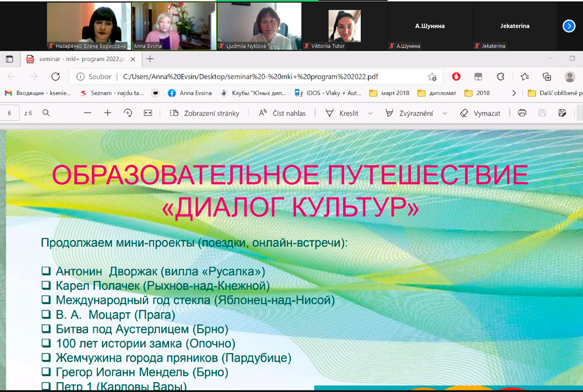Select the Vymazat eraser tool
The image size is (583, 392).
[480, 113]
